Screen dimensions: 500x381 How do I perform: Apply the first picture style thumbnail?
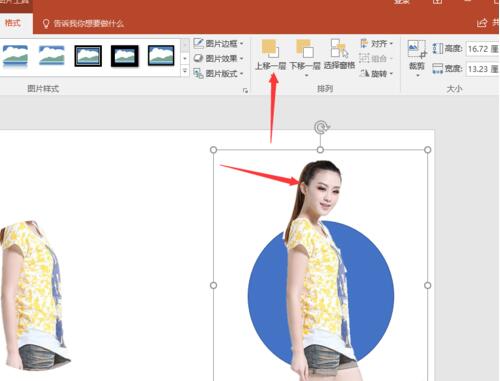pyautogui.click(x=15, y=56)
